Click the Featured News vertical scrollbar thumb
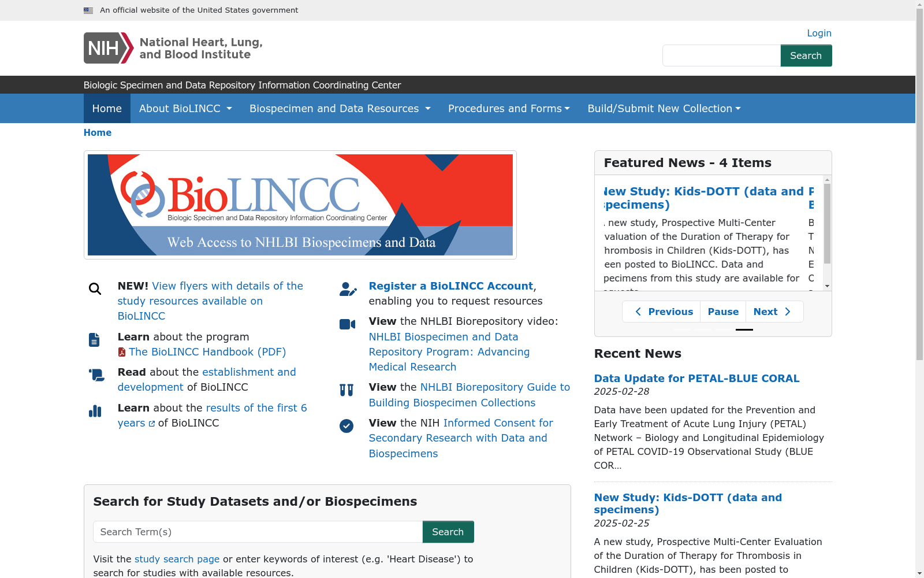This screenshot has width=924, height=578. click(x=827, y=224)
